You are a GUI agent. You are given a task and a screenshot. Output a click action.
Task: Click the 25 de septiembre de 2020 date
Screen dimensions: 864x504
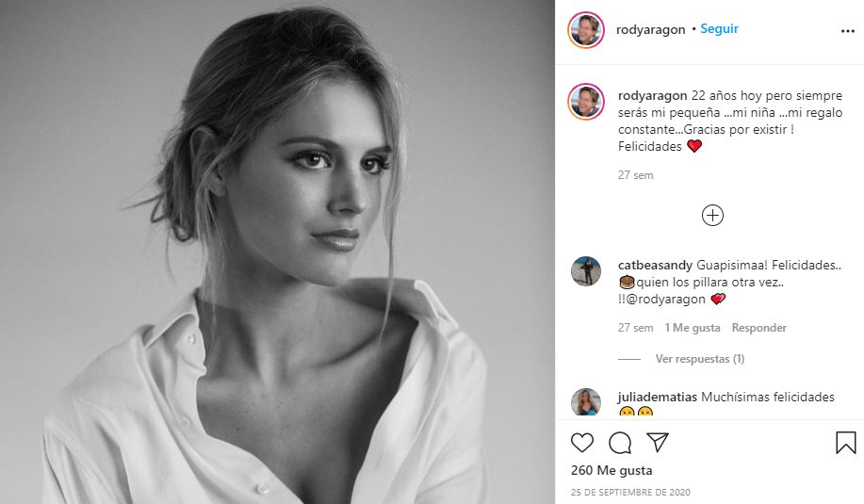[x=622, y=492]
